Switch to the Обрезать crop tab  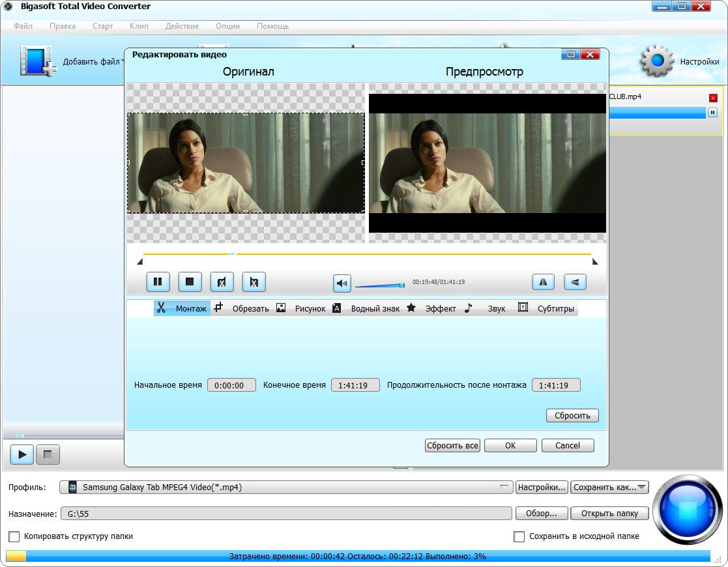pos(242,308)
